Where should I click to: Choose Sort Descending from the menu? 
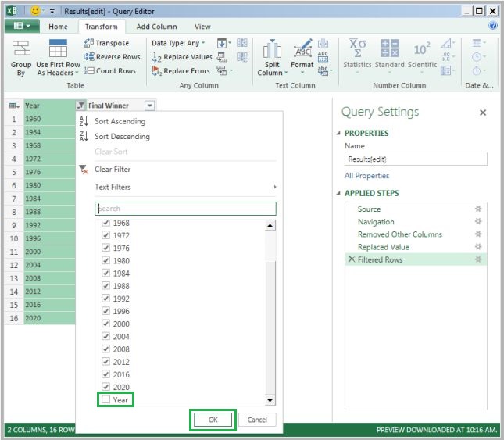tap(122, 137)
